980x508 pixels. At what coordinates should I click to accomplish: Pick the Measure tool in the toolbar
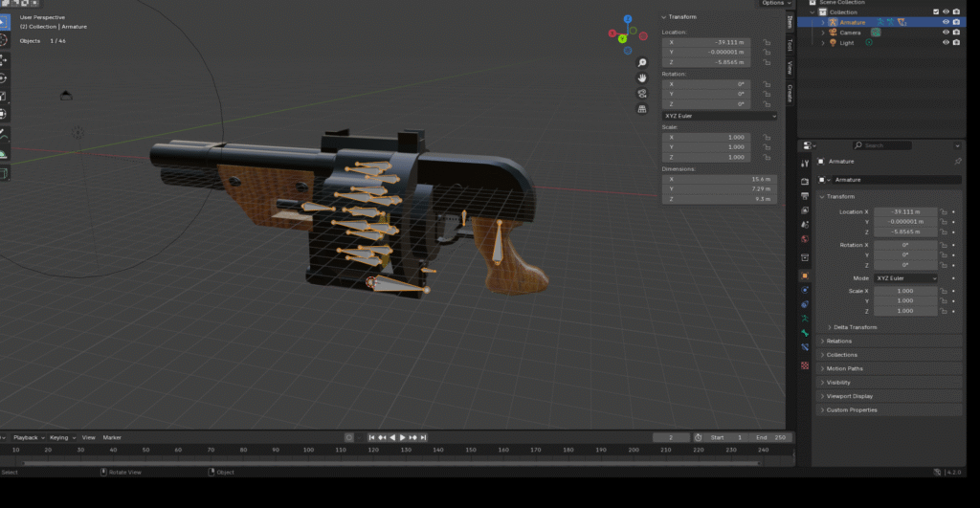pyautogui.click(x=3, y=153)
